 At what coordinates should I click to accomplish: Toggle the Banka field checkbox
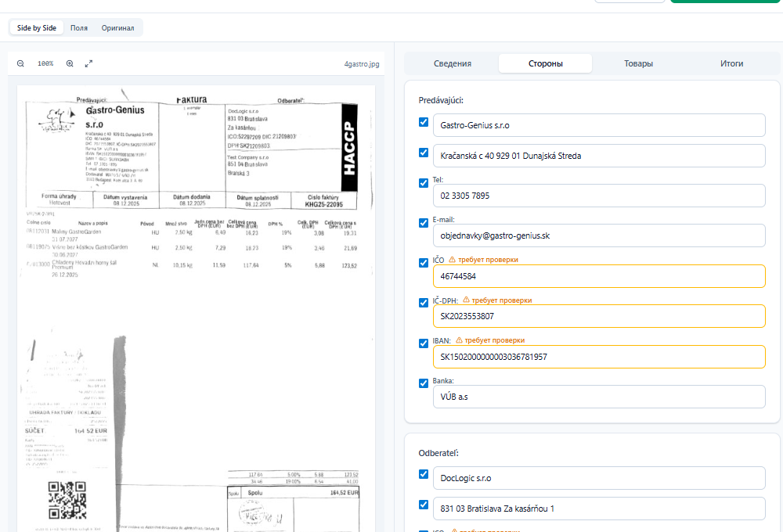point(424,383)
